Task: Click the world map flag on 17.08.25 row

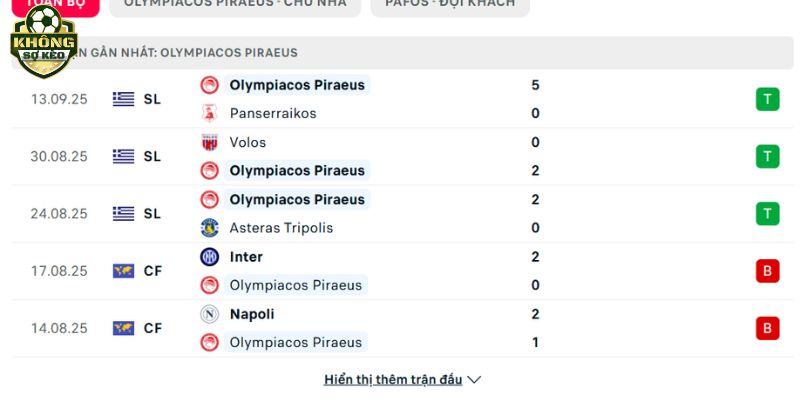Action: (123, 271)
